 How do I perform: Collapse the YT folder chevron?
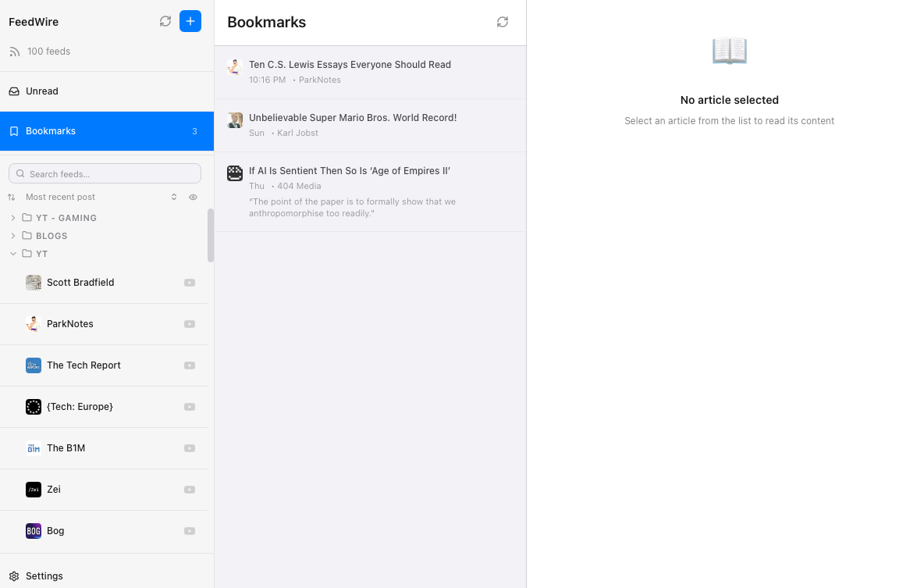[x=13, y=254]
